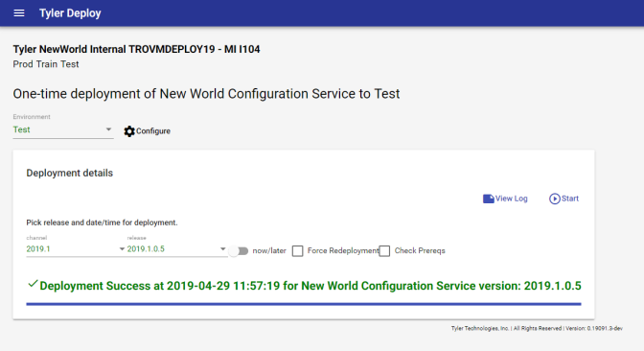Open the hamburger navigation menu
The width and height of the screenshot is (644, 351).
tap(19, 13)
